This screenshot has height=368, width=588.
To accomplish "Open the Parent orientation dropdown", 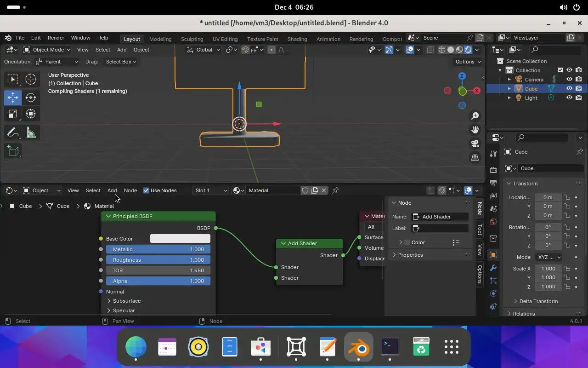I will pos(57,62).
